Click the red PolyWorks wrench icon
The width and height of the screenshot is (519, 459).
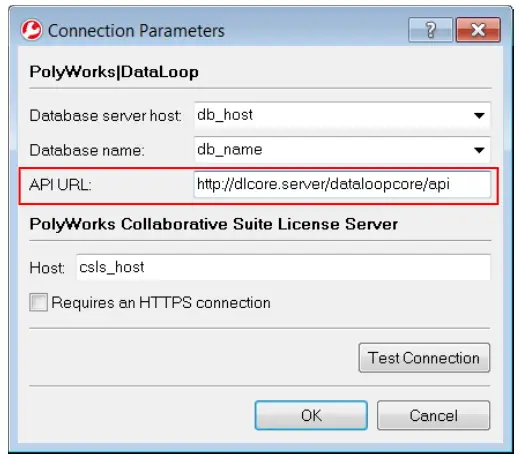pyautogui.click(x=31, y=30)
